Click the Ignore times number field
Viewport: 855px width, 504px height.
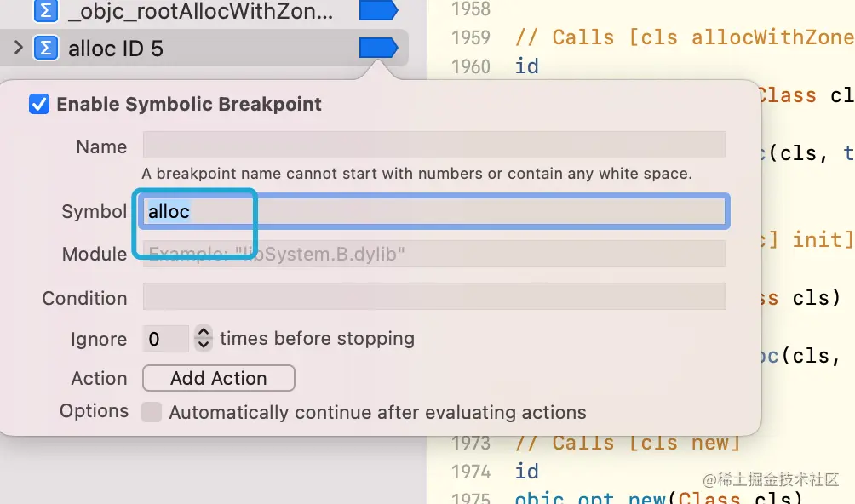click(165, 339)
